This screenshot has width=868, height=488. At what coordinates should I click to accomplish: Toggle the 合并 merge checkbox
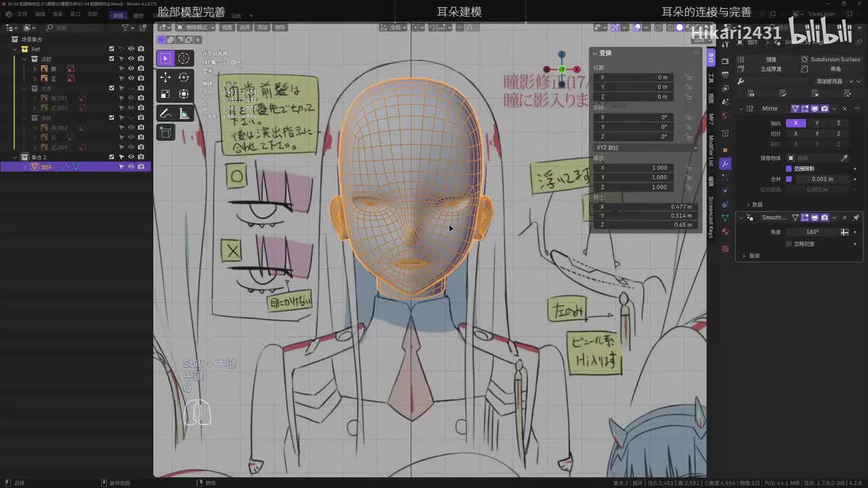tap(789, 179)
